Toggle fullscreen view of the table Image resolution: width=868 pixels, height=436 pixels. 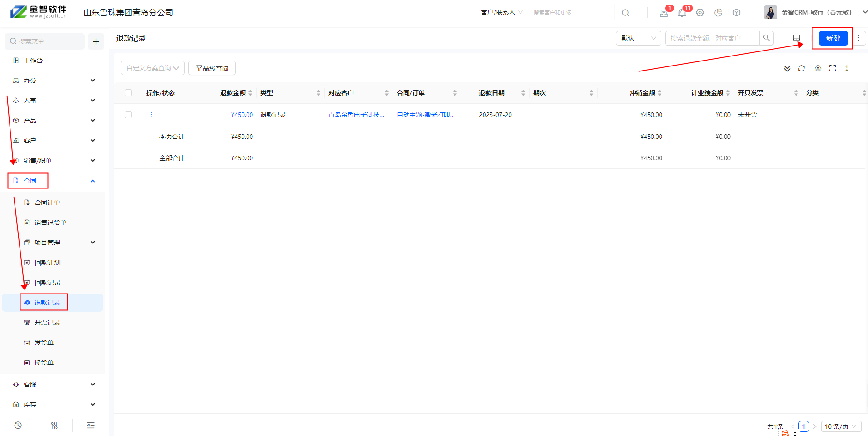(833, 68)
